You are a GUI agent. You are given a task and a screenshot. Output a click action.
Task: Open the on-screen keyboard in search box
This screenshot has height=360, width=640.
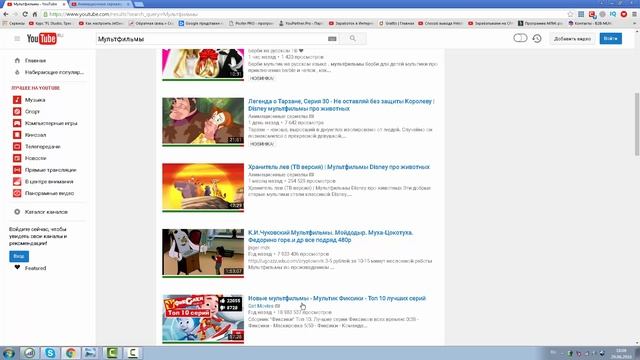tap(332, 39)
